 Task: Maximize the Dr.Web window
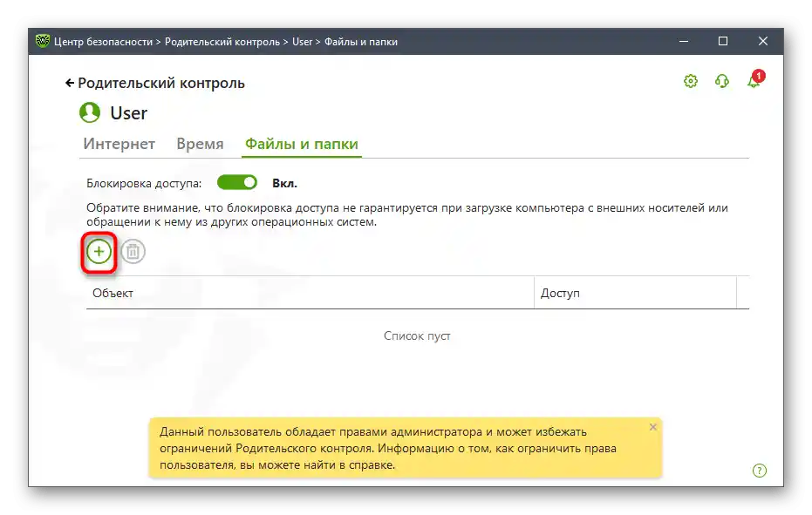(x=723, y=42)
